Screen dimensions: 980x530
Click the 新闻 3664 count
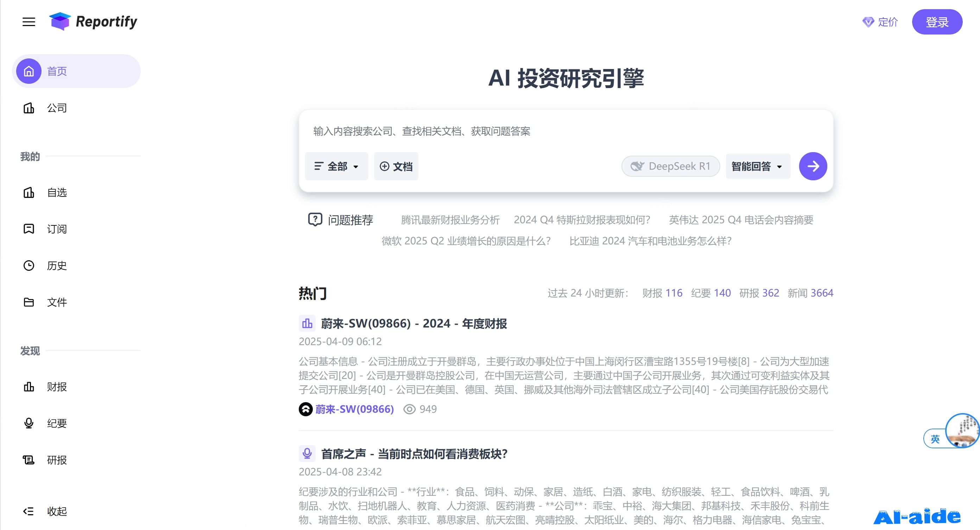810,293
